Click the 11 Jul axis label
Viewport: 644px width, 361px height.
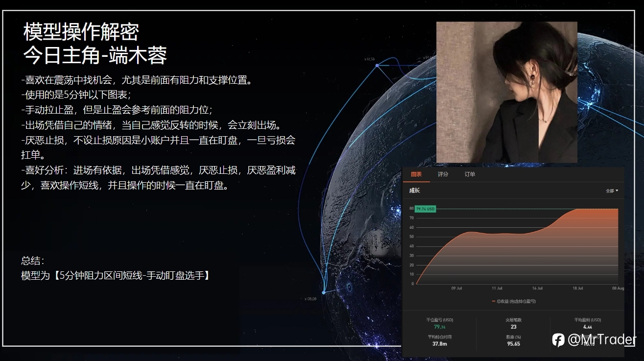(x=497, y=289)
